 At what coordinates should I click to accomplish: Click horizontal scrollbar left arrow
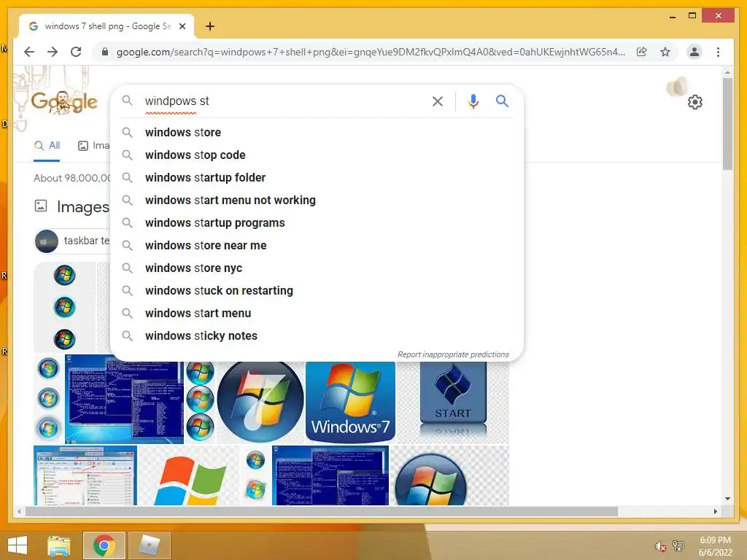tap(19, 511)
